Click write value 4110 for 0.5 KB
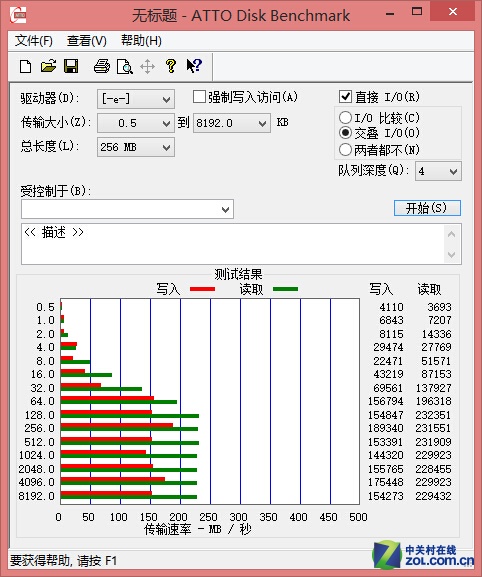 (x=391, y=307)
